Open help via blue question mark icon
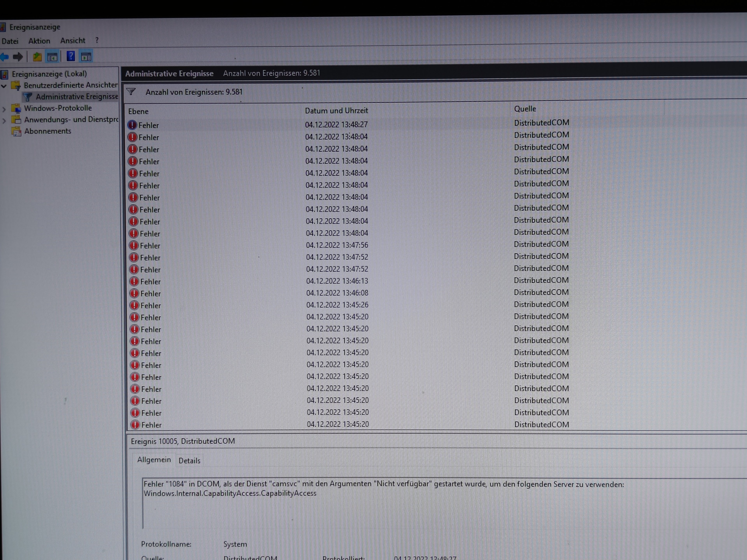The image size is (747, 560). click(x=71, y=56)
